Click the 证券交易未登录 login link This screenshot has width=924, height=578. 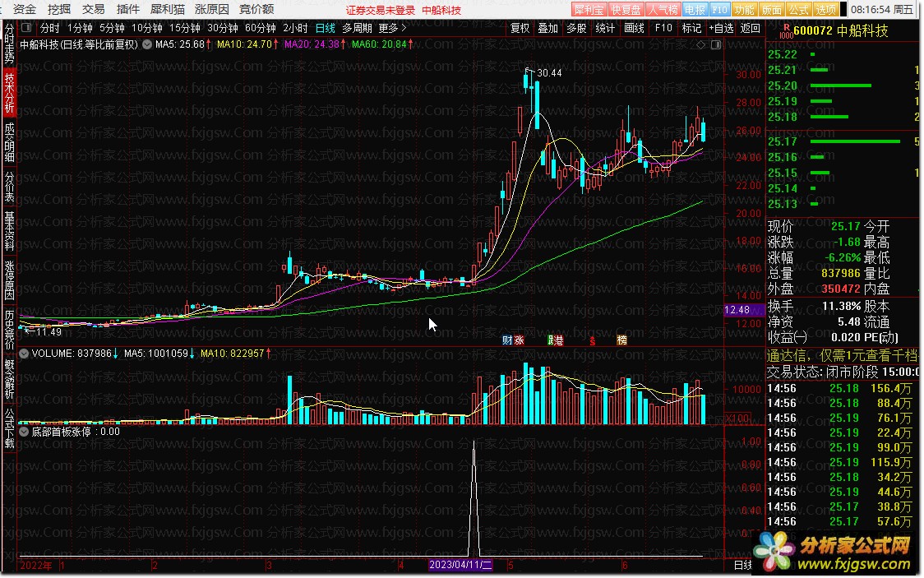coord(380,10)
